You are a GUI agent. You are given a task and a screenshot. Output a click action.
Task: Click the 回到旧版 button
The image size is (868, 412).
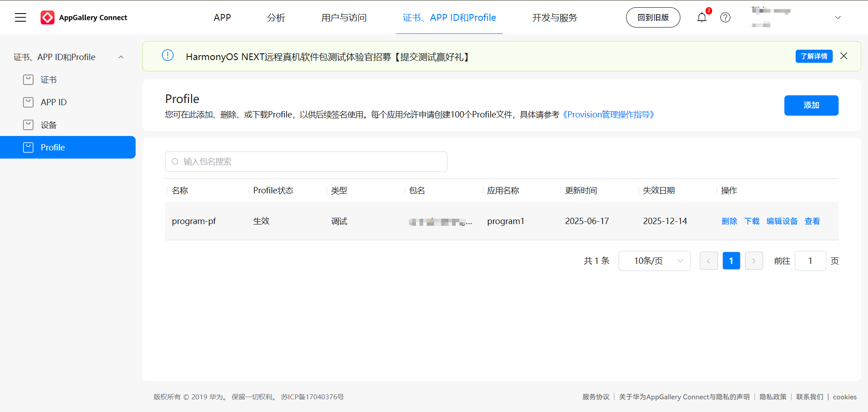pyautogui.click(x=653, y=18)
